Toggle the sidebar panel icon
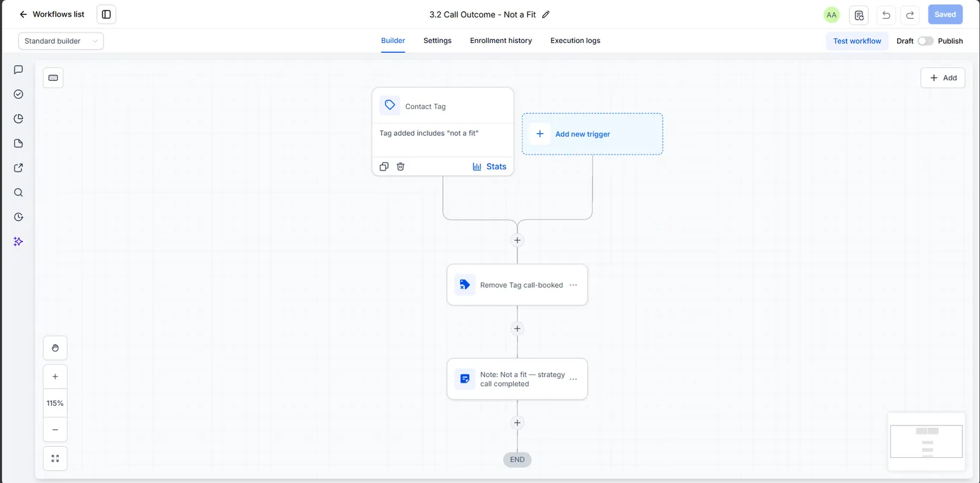Screen dimensions: 980x483 click(x=106, y=14)
